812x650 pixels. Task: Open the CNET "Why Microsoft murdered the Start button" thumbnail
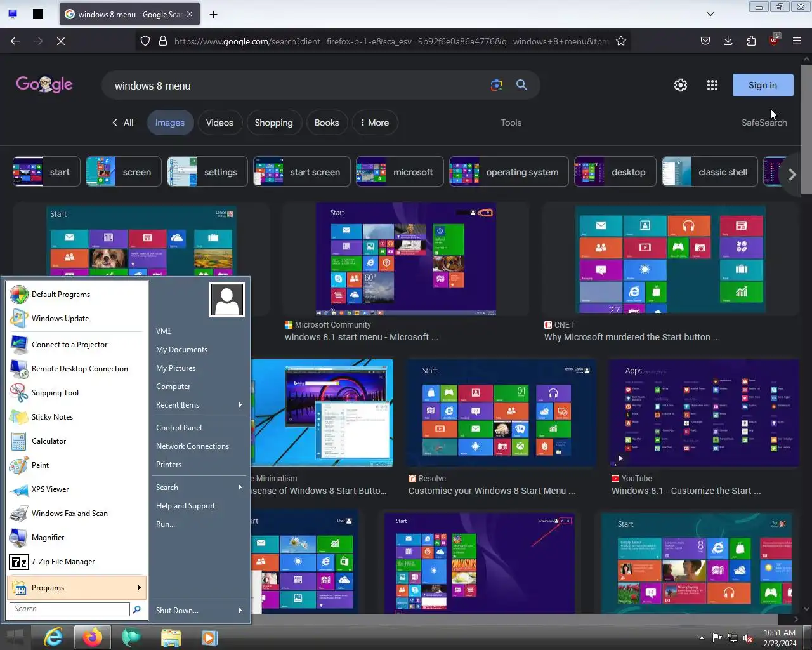click(670, 259)
